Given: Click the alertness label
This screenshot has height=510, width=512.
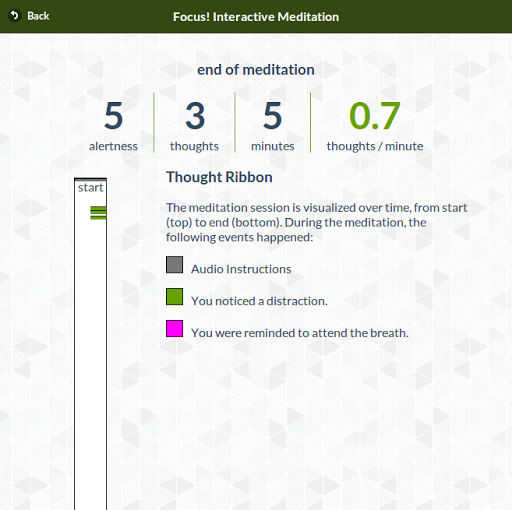Looking at the screenshot, I should click(x=113, y=146).
